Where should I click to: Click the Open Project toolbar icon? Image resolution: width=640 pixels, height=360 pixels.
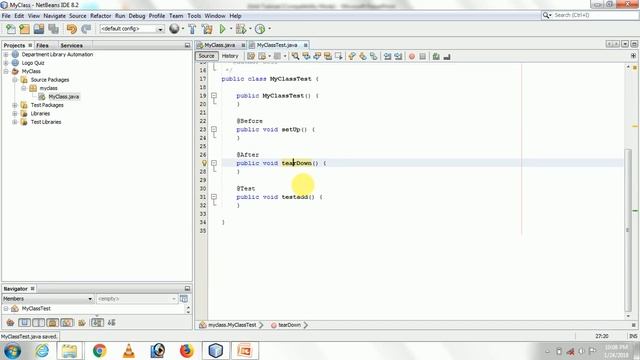39,29
